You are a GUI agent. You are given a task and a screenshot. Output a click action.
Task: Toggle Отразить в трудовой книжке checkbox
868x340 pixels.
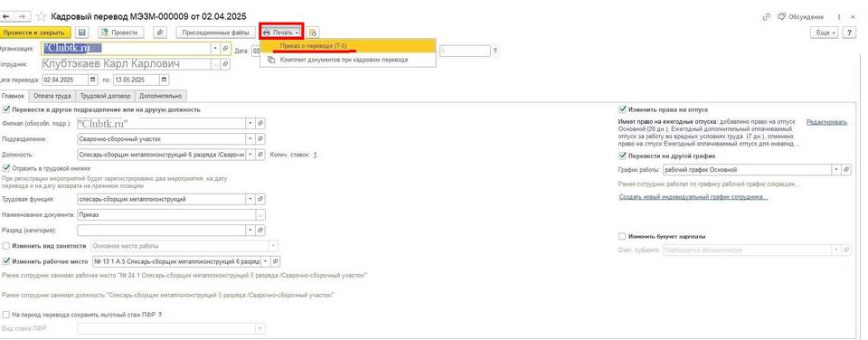[6, 168]
